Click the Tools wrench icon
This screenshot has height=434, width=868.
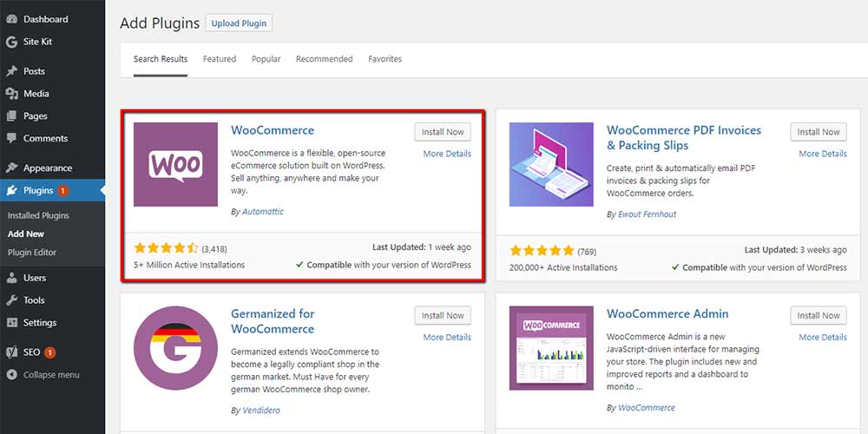point(11,300)
